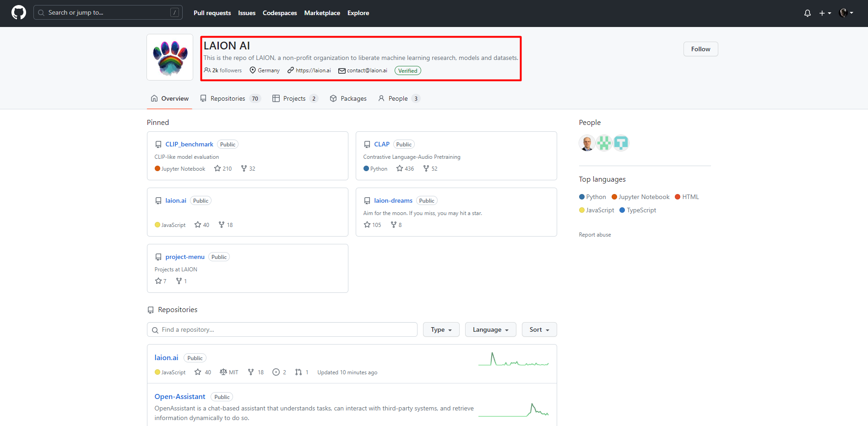Screen dimensions: 868x426
Task: Click the Report abuse link
Action: (595, 235)
